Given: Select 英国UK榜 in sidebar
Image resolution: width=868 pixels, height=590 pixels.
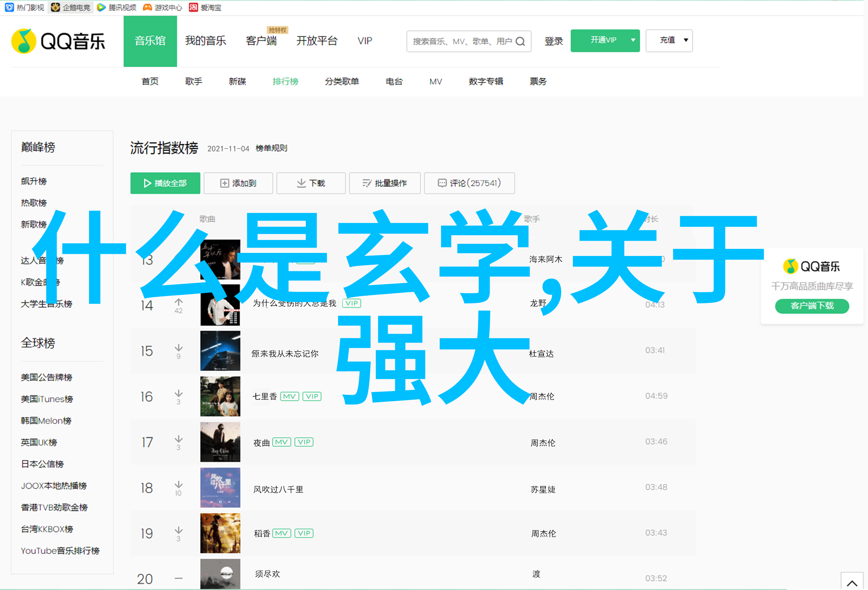Looking at the screenshot, I should click(x=39, y=442).
